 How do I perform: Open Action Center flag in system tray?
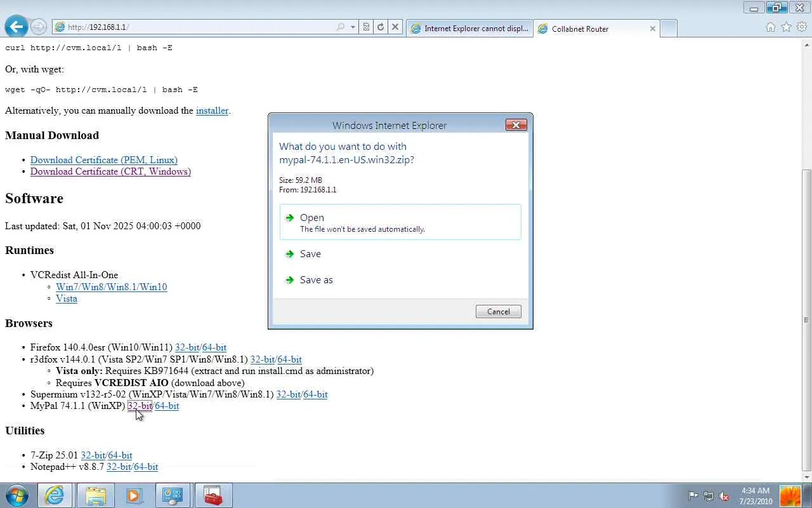(693, 496)
